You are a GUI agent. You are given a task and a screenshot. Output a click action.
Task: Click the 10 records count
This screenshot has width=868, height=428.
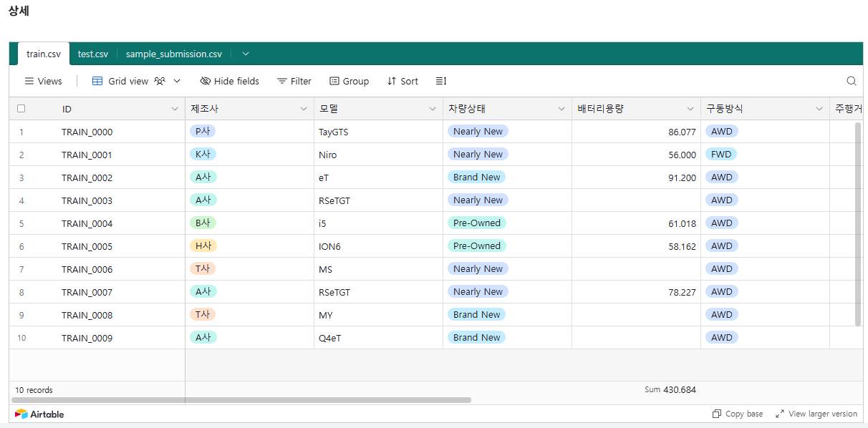pyautogui.click(x=34, y=390)
